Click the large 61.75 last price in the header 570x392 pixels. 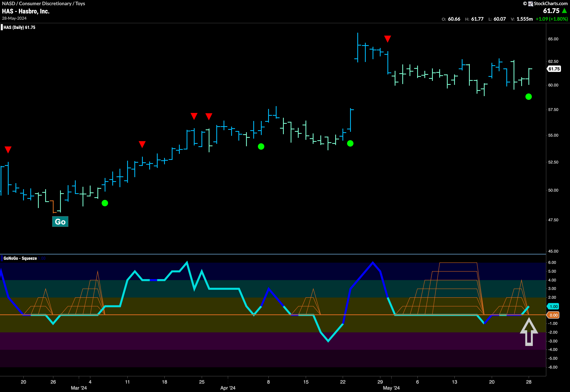[551, 11]
